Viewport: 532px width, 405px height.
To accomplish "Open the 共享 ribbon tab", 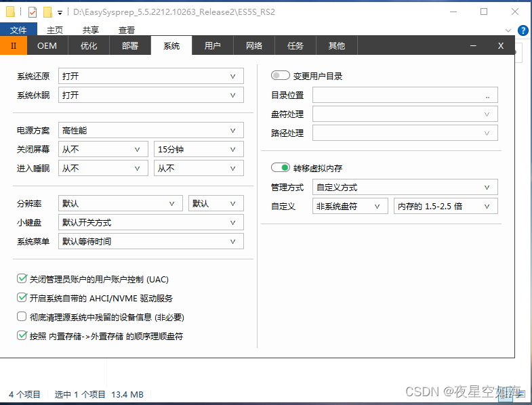I will pyautogui.click(x=91, y=30).
